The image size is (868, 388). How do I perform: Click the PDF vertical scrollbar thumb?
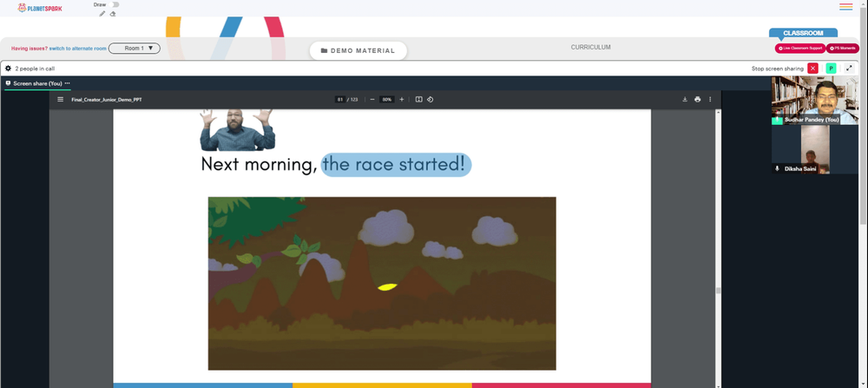point(719,291)
